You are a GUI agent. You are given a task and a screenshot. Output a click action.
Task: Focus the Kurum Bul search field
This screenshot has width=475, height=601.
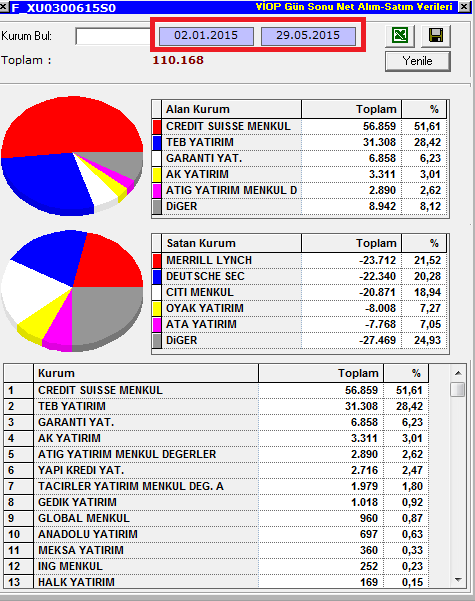113,36
